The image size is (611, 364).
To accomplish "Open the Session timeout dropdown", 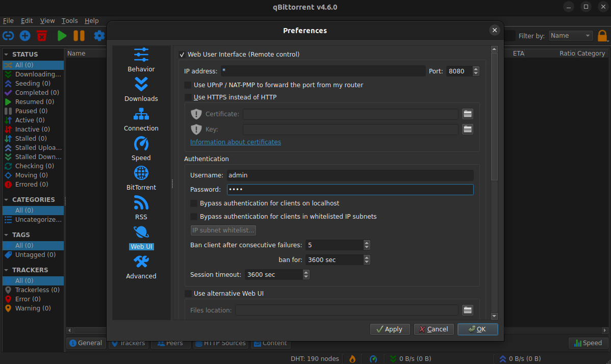I will 305,274.
